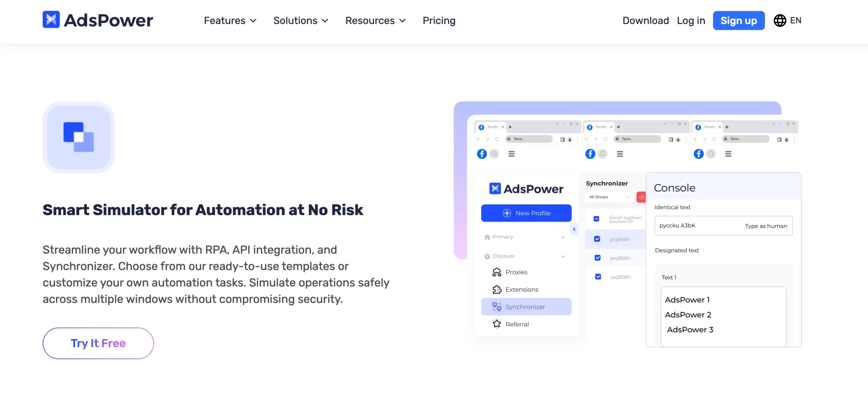Click address bar in first browser window
868x398 pixels.
[x=529, y=139]
